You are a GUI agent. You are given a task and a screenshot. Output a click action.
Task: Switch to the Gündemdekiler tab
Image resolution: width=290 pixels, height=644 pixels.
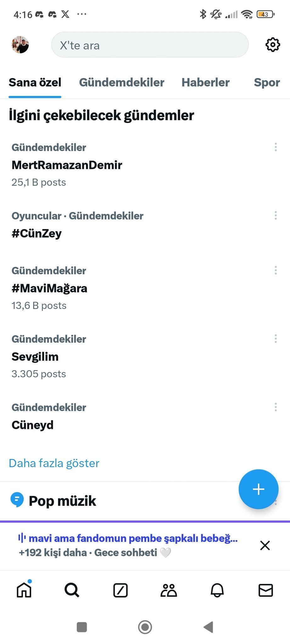click(122, 82)
